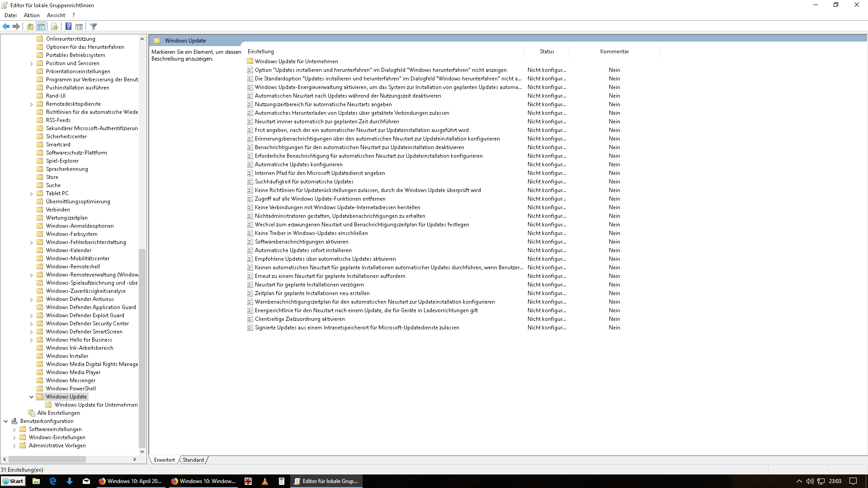
Task: Click the blue Back arrow toolbar icon
Action: click(6, 27)
